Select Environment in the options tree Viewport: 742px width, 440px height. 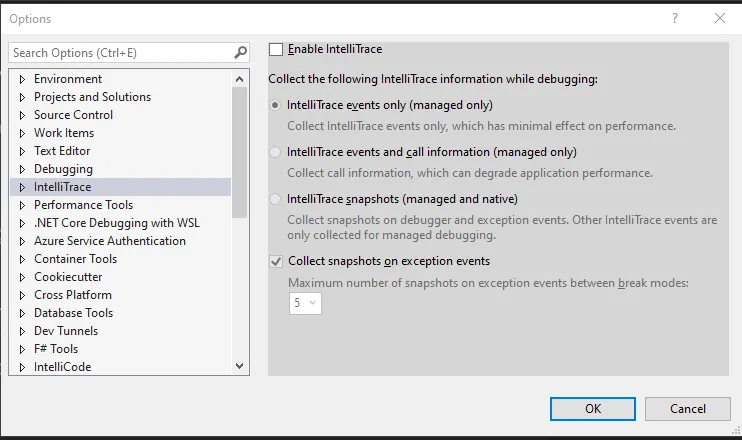click(68, 79)
